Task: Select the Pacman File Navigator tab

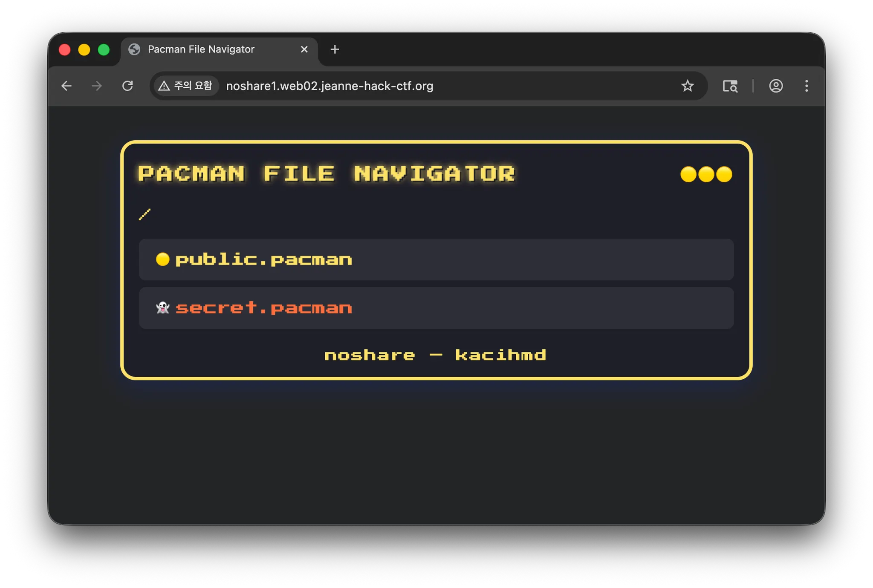Action: (201, 49)
